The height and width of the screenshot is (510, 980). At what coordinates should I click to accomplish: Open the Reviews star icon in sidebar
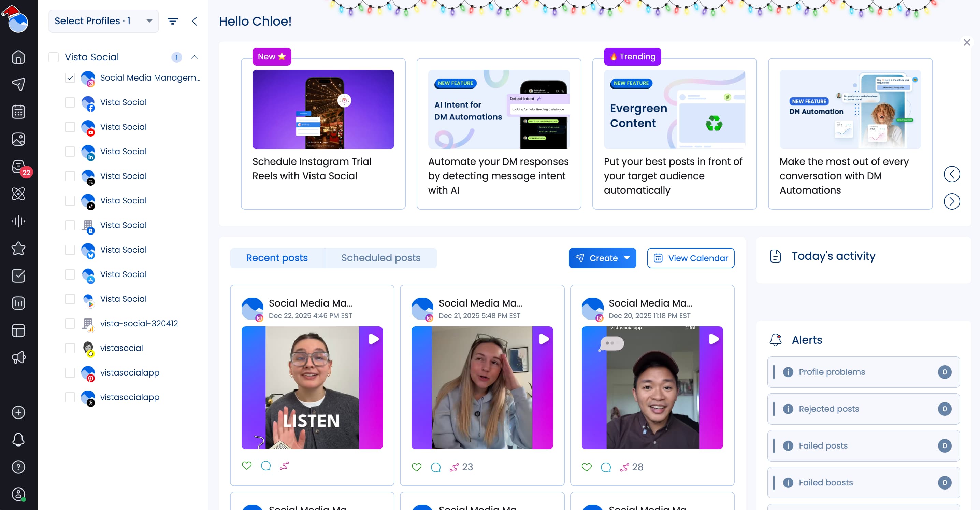coord(18,249)
